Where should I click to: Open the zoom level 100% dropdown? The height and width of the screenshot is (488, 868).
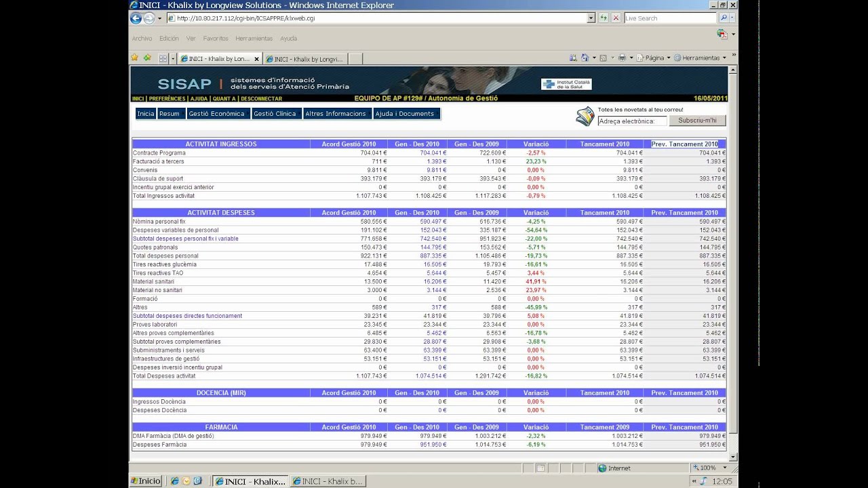point(724,468)
